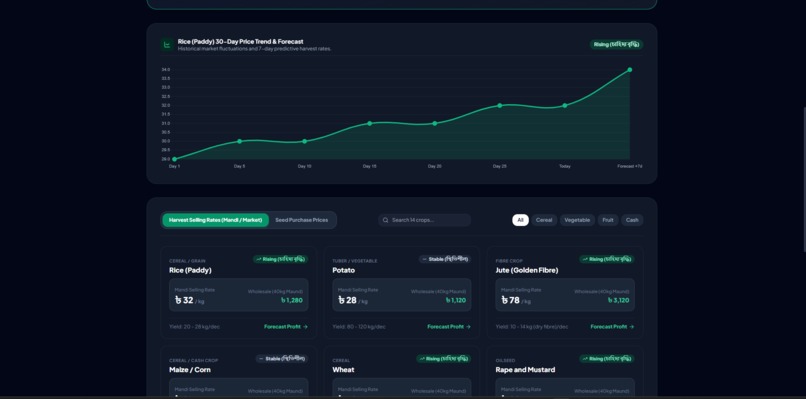The image size is (806, 399).
Task: Click the Stable badge on Potato card
Action: pyautogui.click(x=445, y=259)
